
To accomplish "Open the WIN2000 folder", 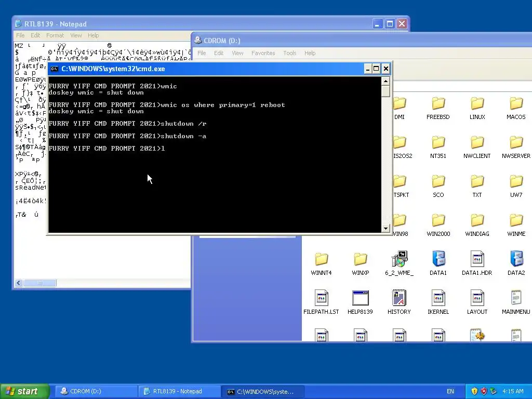I will (x=438, y=225).
